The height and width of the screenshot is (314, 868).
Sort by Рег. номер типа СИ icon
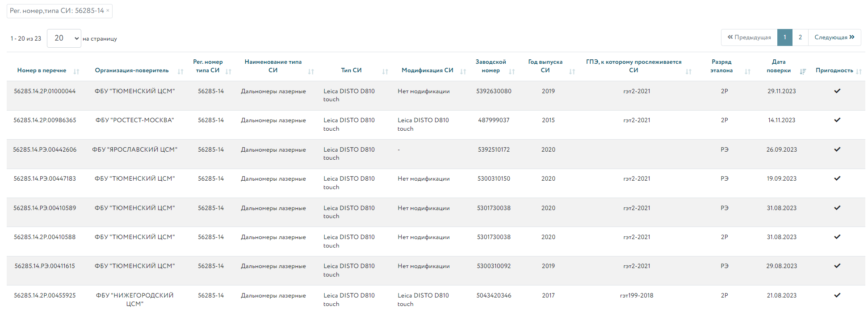228,71
